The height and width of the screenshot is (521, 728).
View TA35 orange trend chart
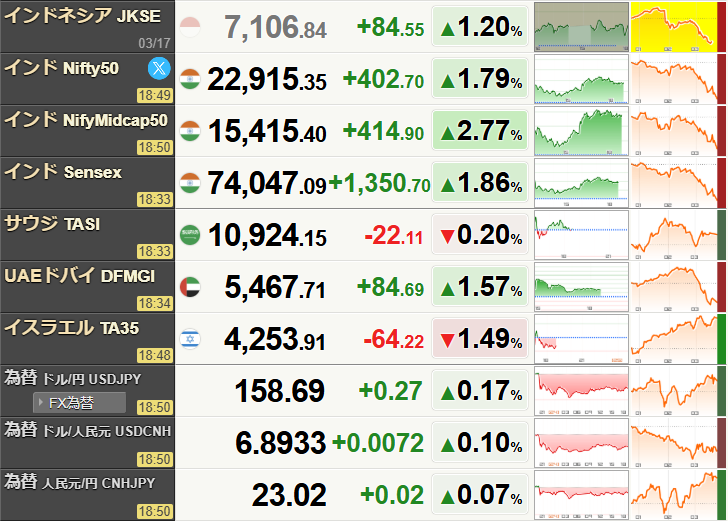pyautogui.click(x=674, y=339)
